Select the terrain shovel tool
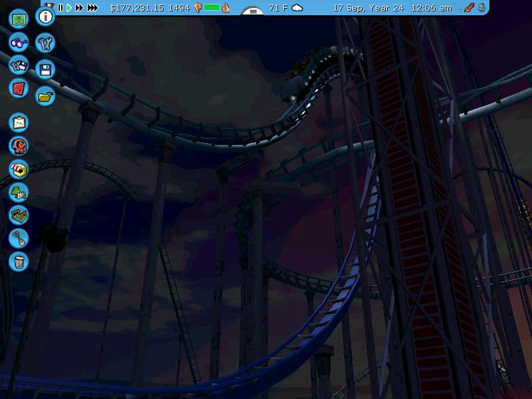 pos(19,238)
